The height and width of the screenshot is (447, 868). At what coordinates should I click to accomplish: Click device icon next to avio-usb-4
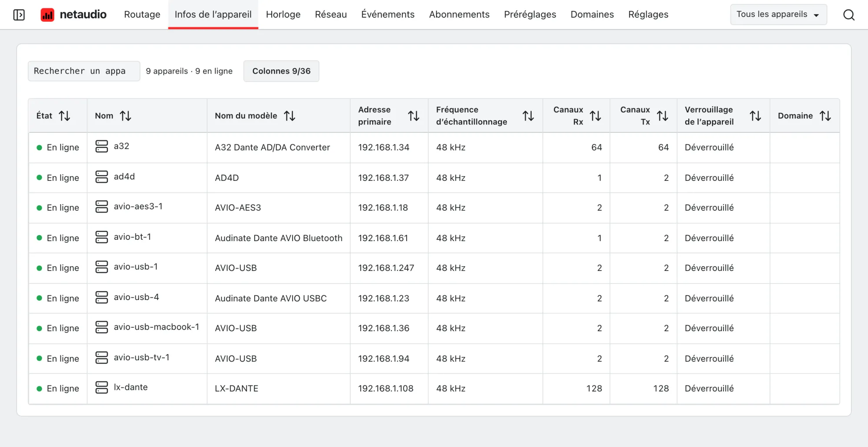tap(102, 297)
